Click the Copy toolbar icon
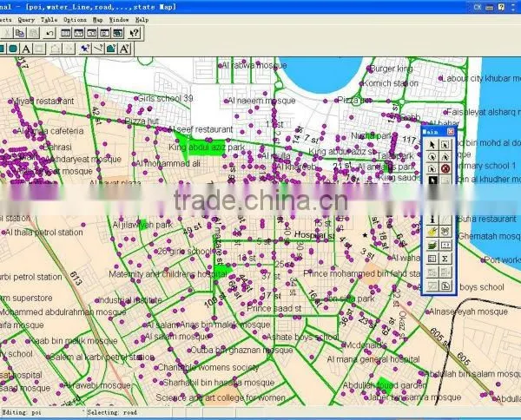This screenshot has height=420, width=521. 20,33
